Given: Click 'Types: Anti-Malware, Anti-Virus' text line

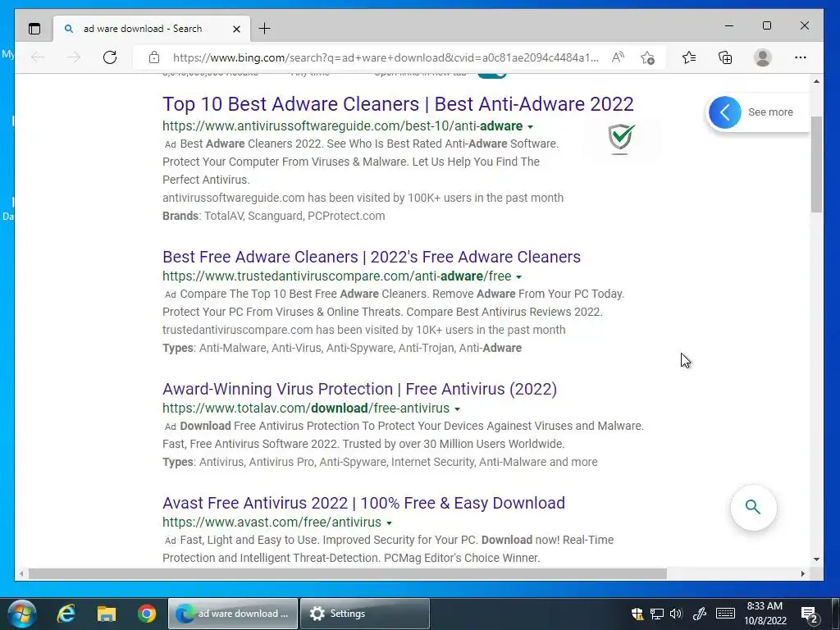Looking at the screenshot, I should pos(342,348).
